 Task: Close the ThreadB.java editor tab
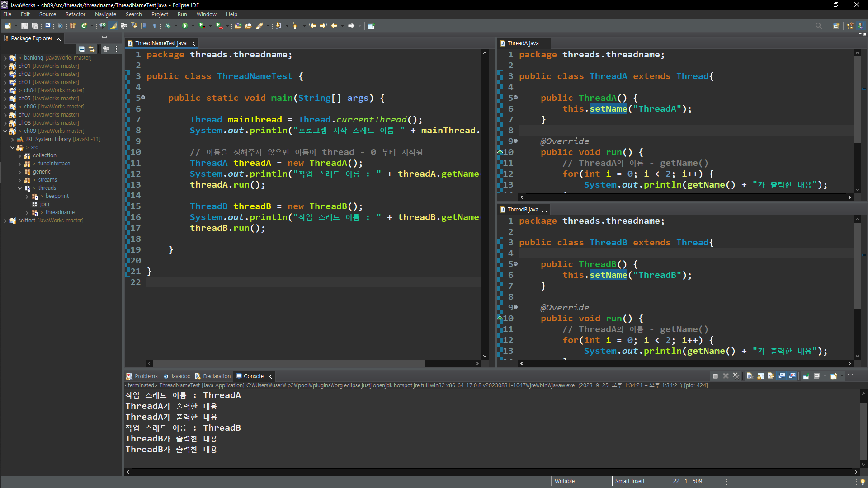tap(545, 210)
